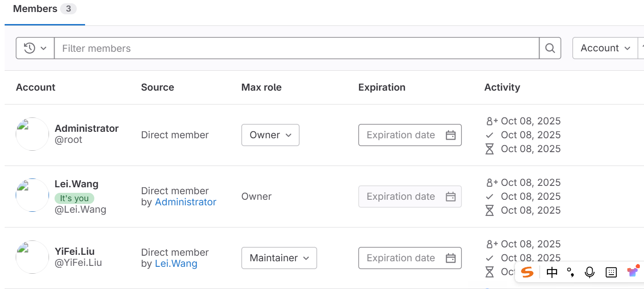Click the microphone voice input icon

point(589,272)
